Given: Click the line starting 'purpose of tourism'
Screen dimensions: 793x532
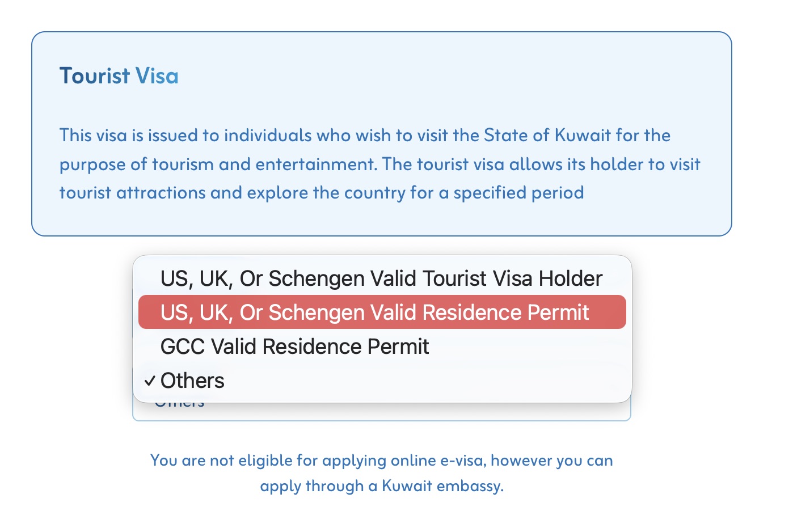Looking at the screenshot, I should point(380,164).
